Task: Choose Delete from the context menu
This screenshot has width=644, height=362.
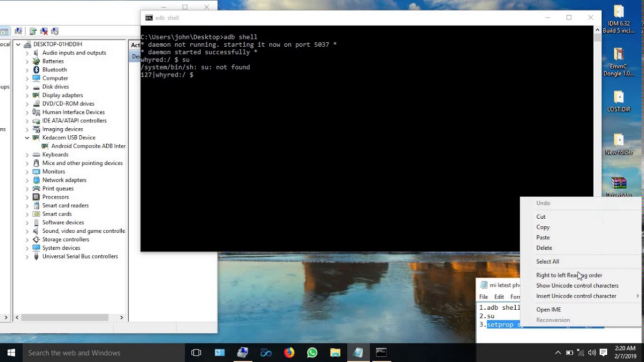Action: (581, 248)
